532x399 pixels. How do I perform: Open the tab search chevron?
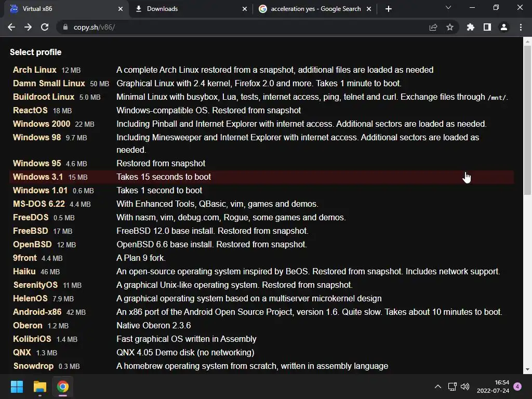tap(448, 7)
